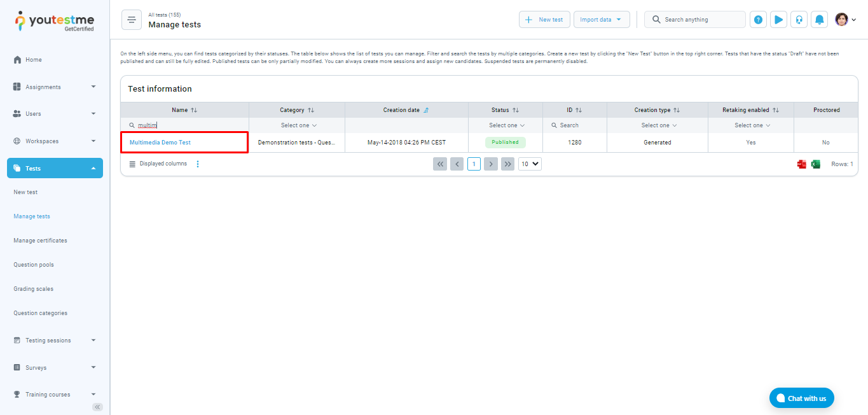Open the Status filter dropdown
This screenshot has height=415, width=868.
pyautogui.click(x=506, y=125)
